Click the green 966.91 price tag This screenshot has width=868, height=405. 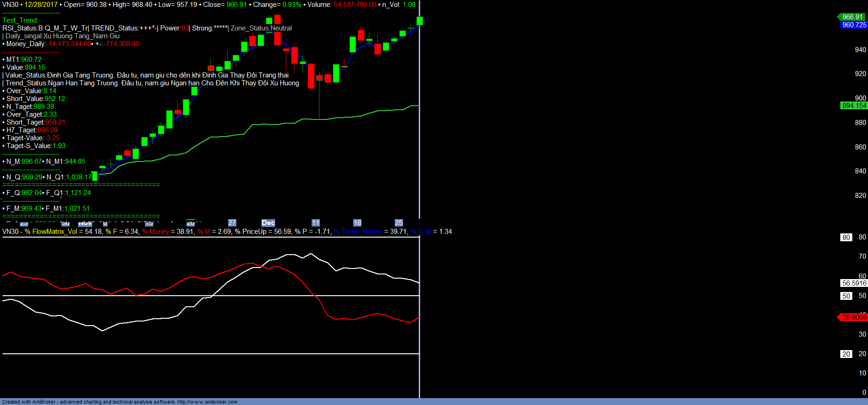tap(852, 17)
